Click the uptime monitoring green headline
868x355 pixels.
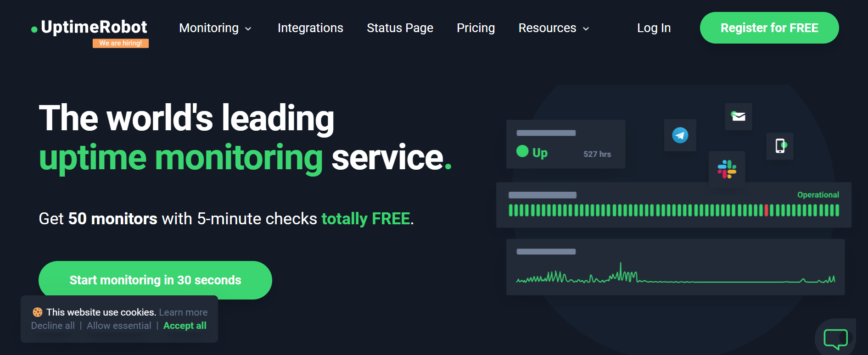click(181, 158)
